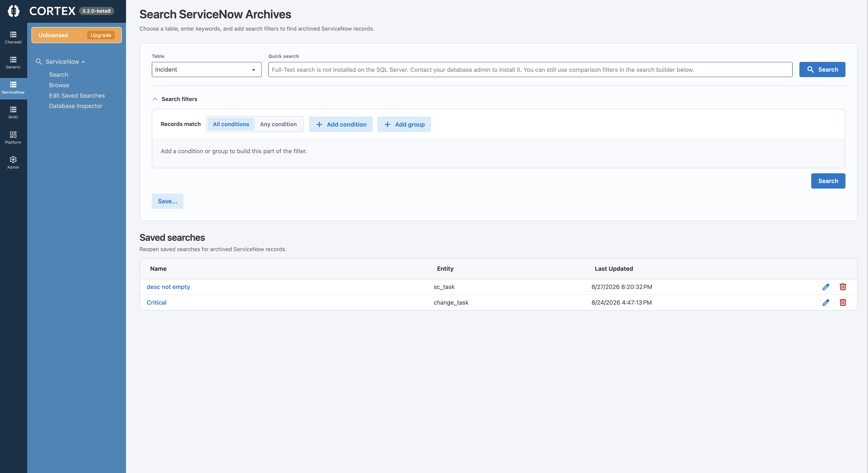Click the '8/24/2026 4:47:13 PM' date cell

pos(621,303)
